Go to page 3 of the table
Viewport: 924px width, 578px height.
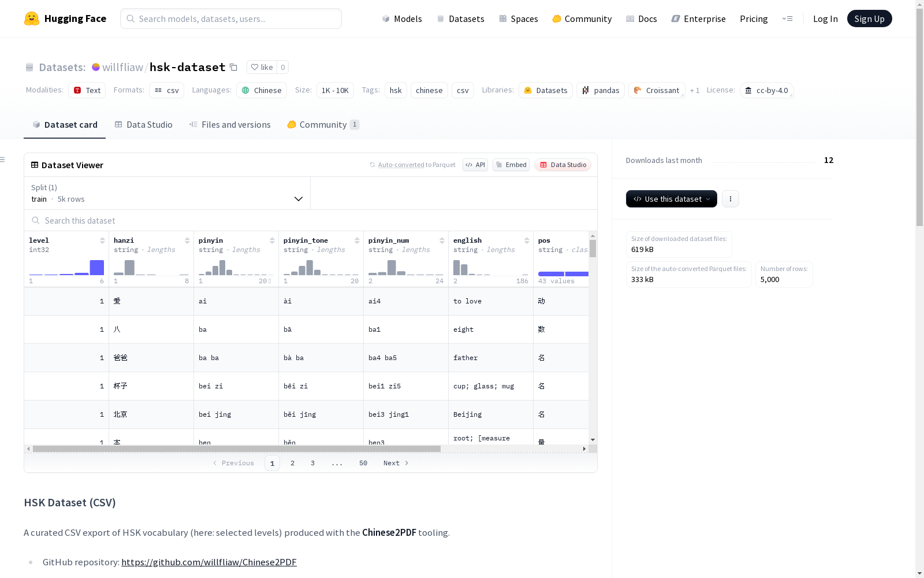click(313, 463)
